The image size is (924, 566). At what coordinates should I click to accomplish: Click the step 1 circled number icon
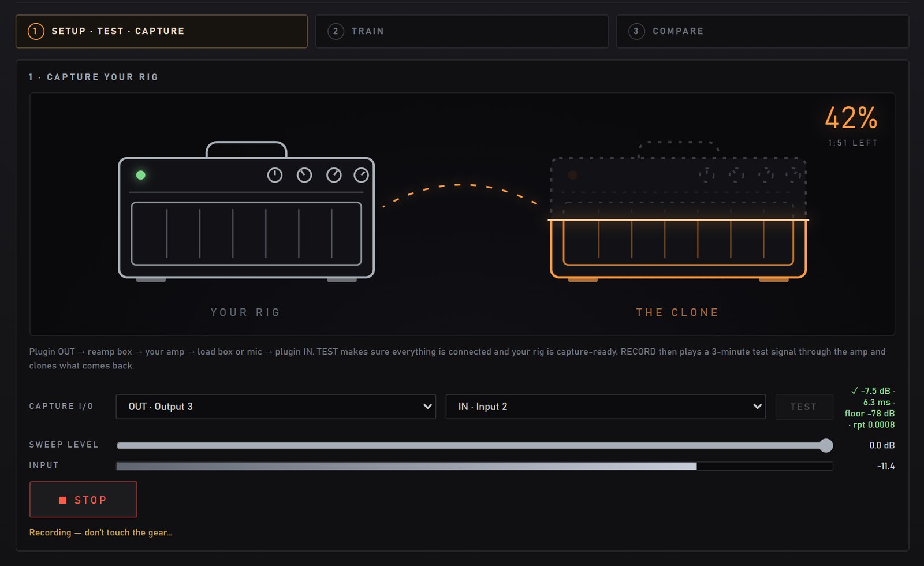(36, 31)
